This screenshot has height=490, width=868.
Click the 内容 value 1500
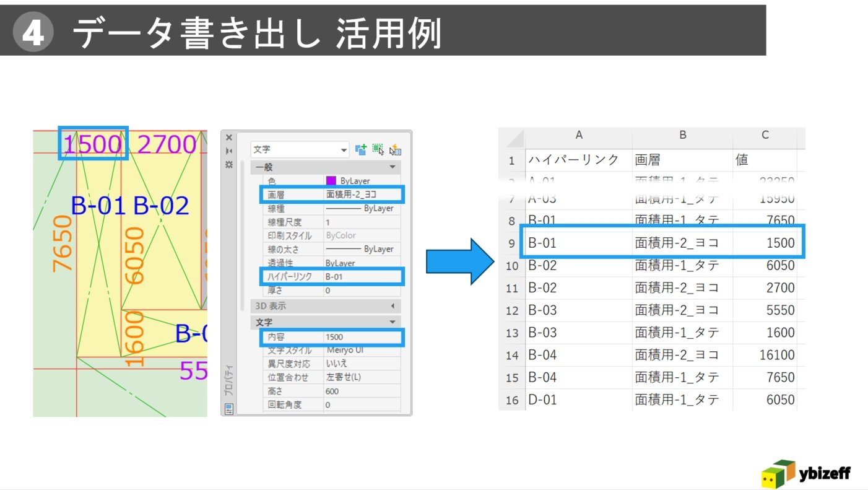click(x=362, y=337)
